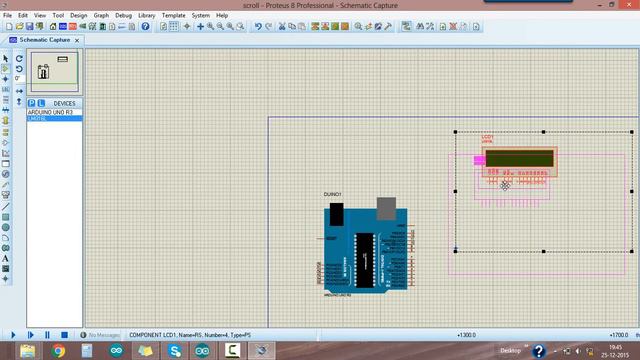Open the File menu

coord(7,15)
